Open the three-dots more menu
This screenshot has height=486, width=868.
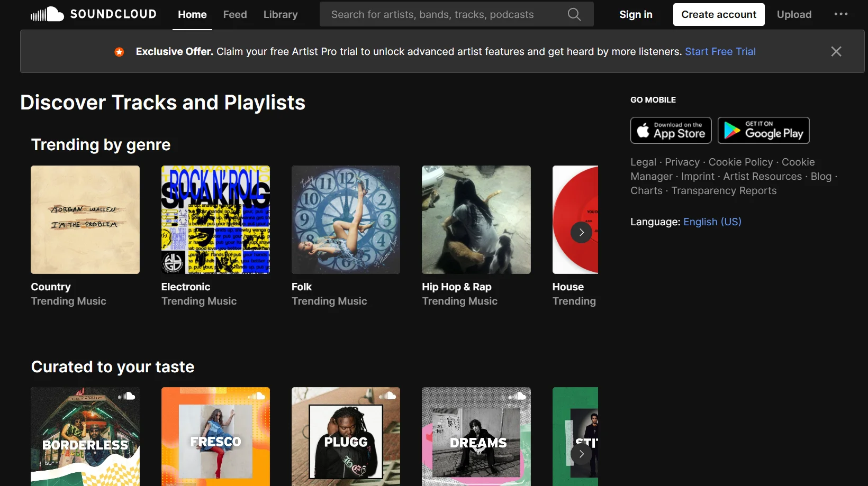[x=841, y=14]
